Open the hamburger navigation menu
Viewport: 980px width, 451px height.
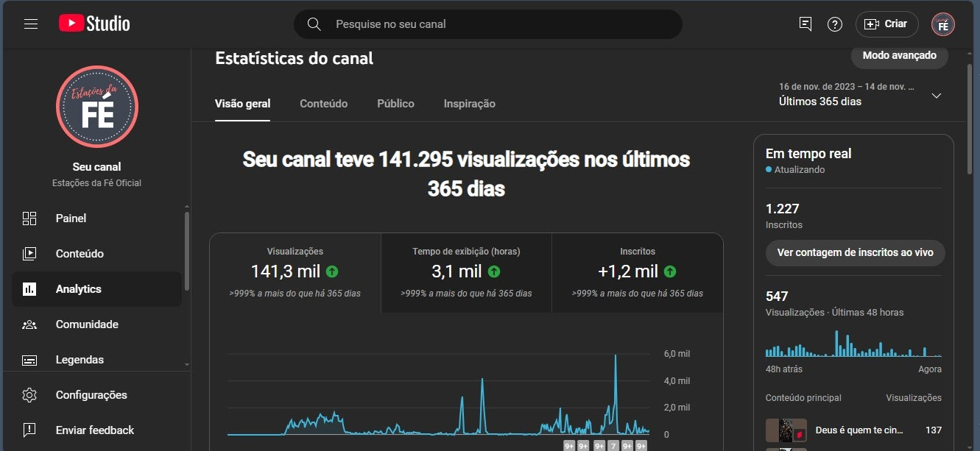(31, 24)
